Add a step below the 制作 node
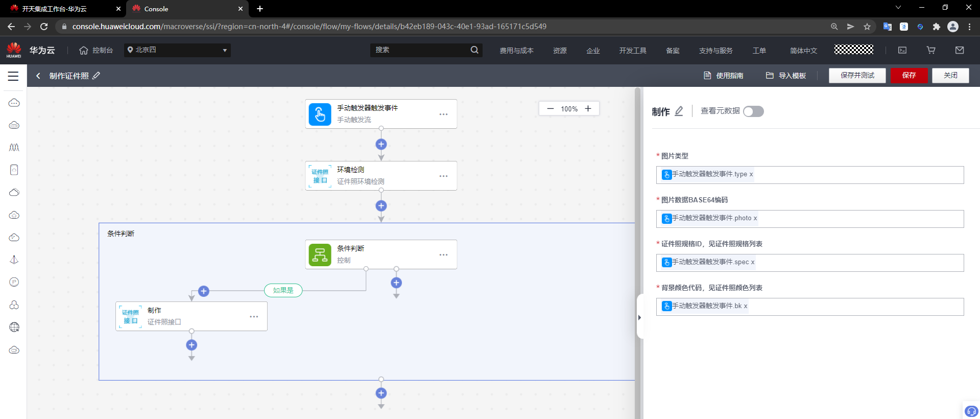Image resolution: width=980 pixels, height=419 pixels. [192, 345]
